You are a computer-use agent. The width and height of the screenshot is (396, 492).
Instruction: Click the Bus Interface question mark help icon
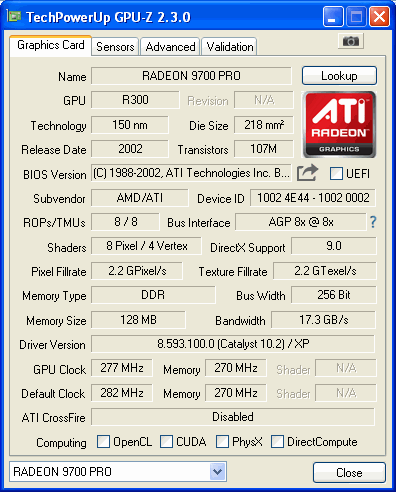[373, 222]
